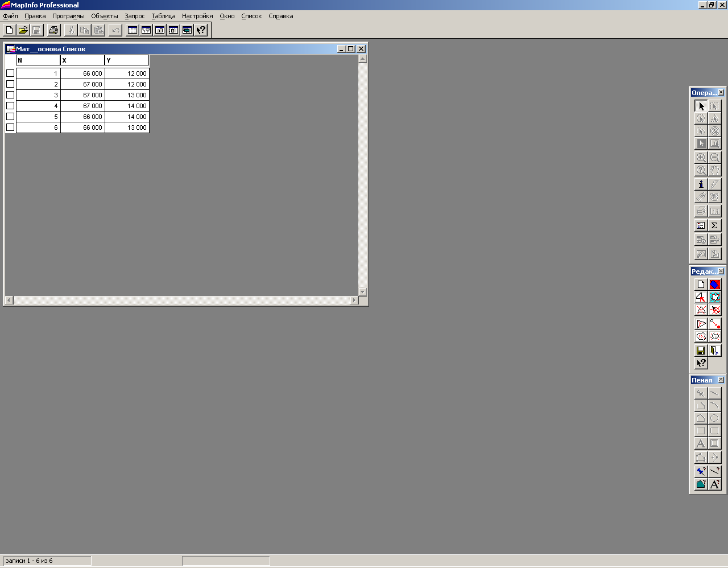Image resolution: width=728 pixels, height=568 pixels.
Task: Close the Пенал tool panel
Action: click(721, 380)
